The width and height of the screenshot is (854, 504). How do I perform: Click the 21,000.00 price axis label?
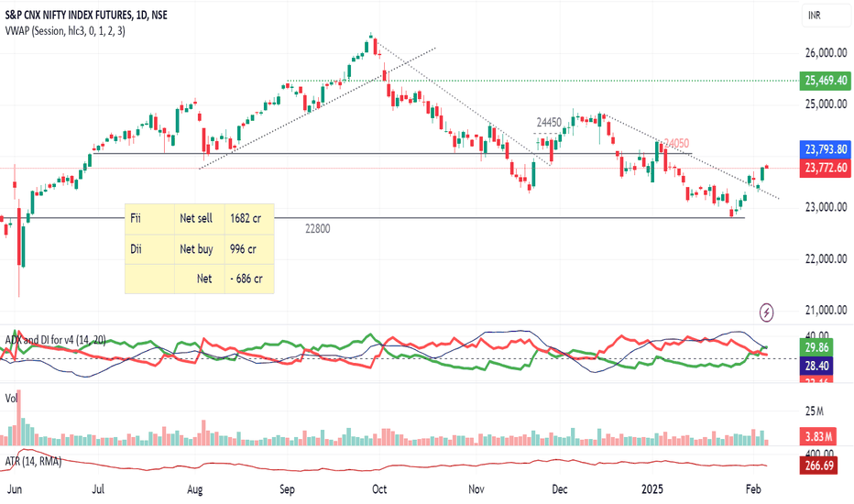point(827,310)
